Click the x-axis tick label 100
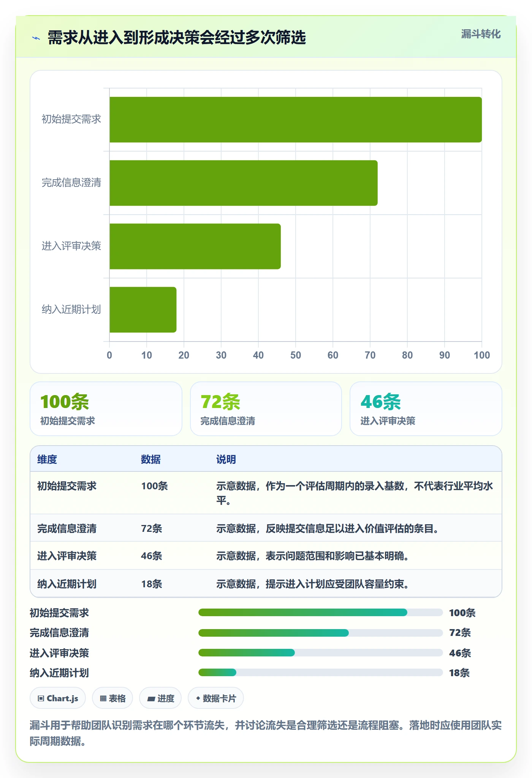This screenshot has height=778, width=532. pyautogui.click(x=482, y=355)
